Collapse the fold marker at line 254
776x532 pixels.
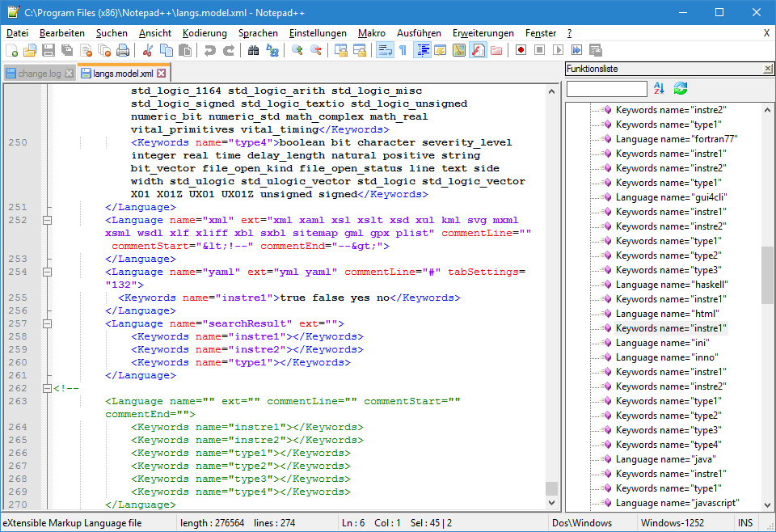point(47,272)
